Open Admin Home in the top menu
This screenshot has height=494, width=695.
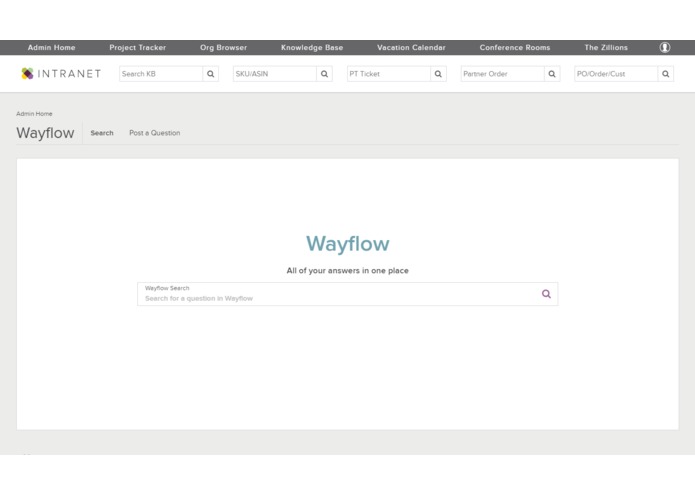point(51,47)
